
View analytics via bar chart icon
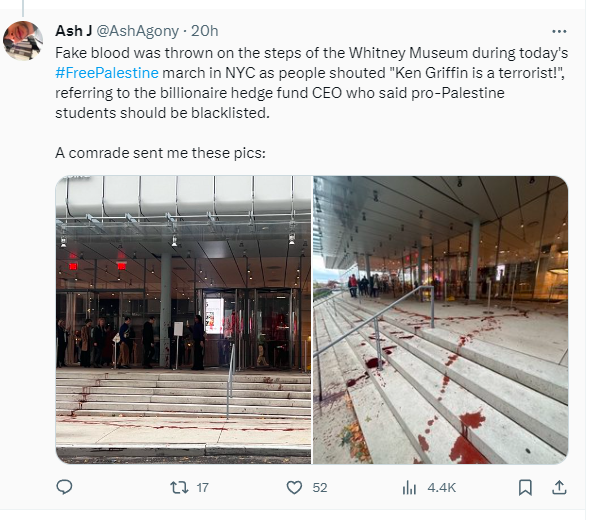click(x=409, y=487)
